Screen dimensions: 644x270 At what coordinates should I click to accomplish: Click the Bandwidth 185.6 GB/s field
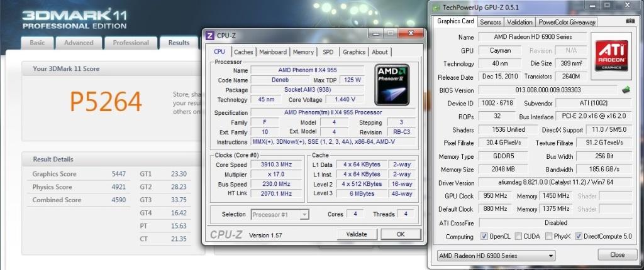click(x=604, y=169)
